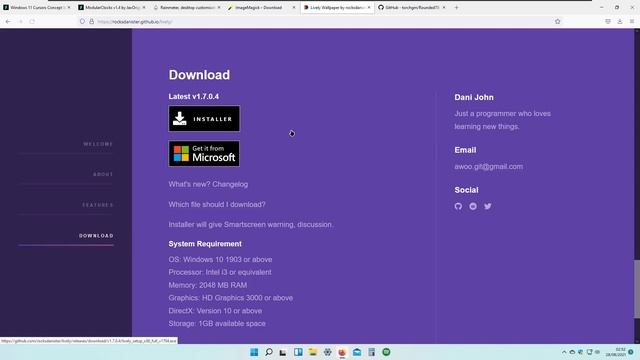The image size is (640, 360).
Task: Click the site security padlock icon
Action: [x=91, y=22]
